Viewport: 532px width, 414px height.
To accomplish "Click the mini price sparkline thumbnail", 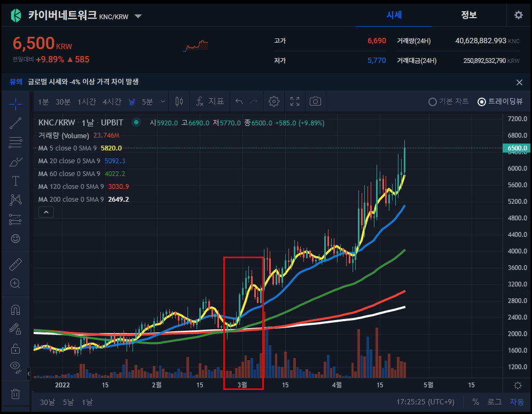I will tap(196, 45).
